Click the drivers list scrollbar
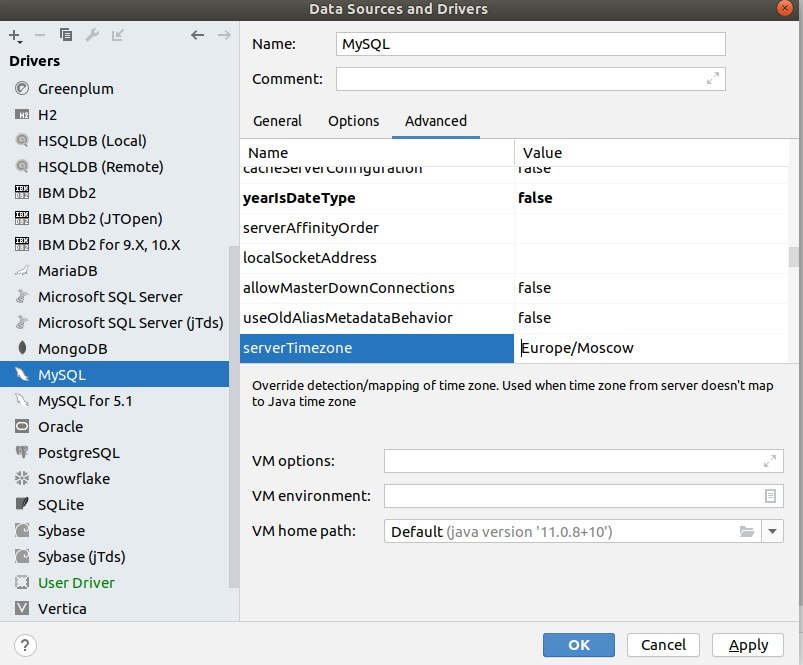803x665 pixels. click(234, 417)
